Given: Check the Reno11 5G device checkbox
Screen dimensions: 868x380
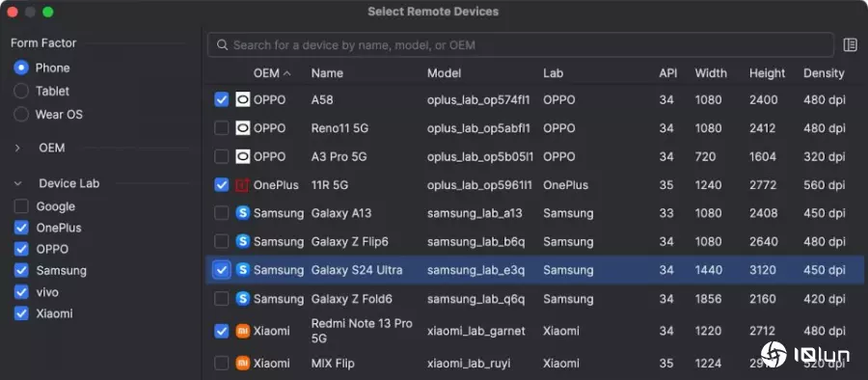Looking at the screenshot, I should tap(222, 128).
